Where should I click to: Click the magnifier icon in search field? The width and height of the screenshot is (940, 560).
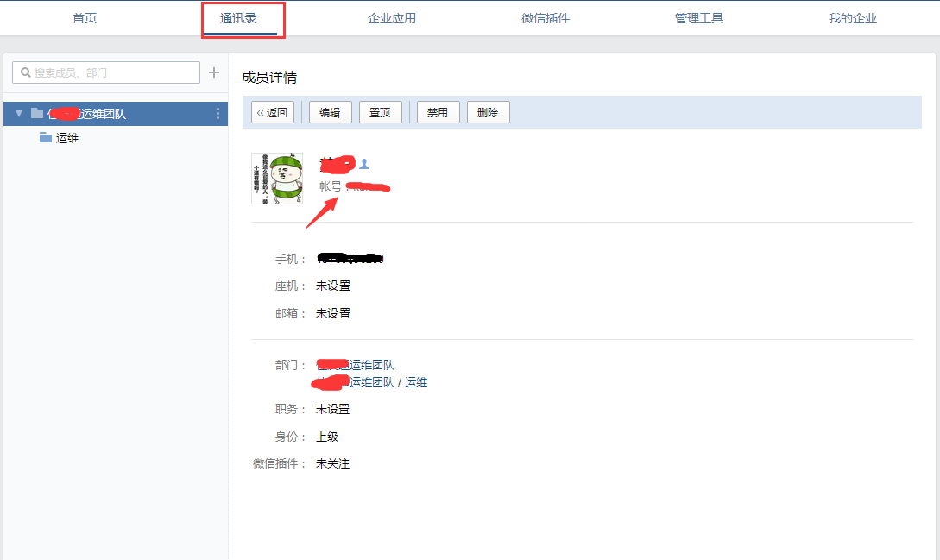coord(26,72)
